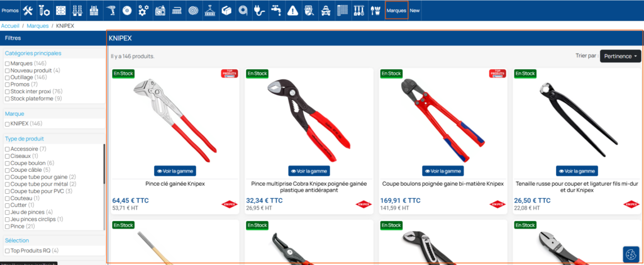Open the potted plant gardening category icon
Screen dimensions: 644x265
pyautogui.click(x=375, y=11)
